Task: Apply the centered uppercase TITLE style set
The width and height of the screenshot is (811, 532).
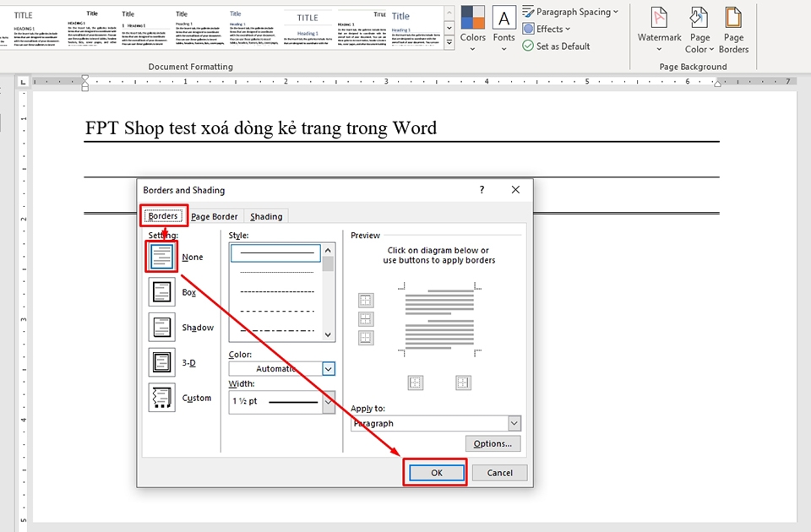Action: [x=308, y=29]
